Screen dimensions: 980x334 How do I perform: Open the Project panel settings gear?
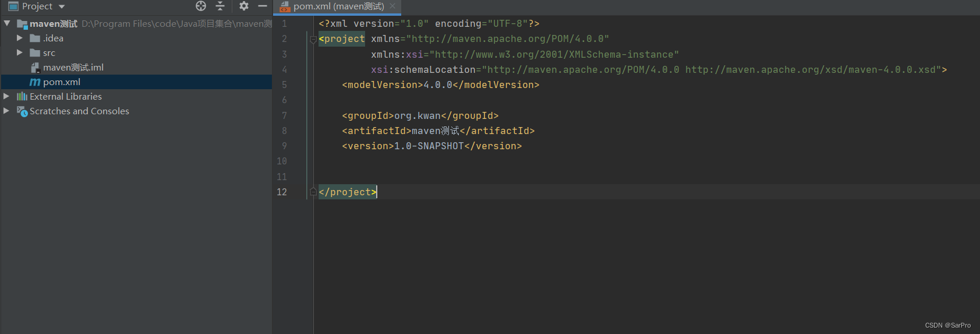point(244,6)
